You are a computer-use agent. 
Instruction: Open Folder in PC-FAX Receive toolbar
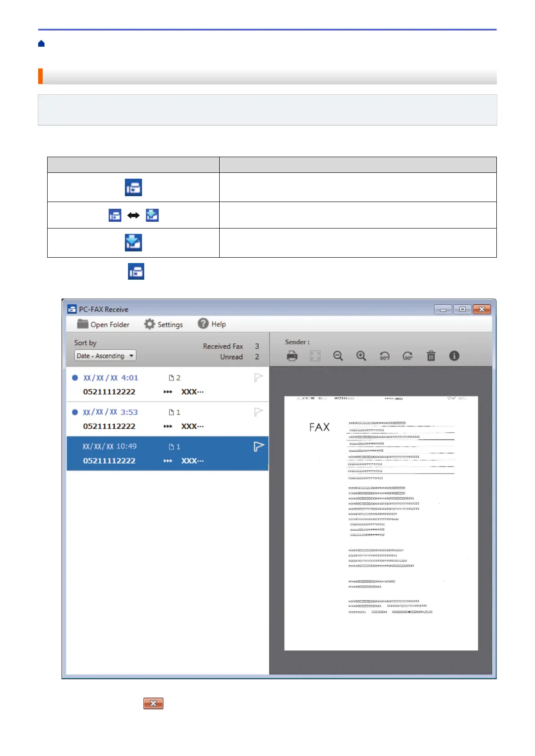[103, 324]
